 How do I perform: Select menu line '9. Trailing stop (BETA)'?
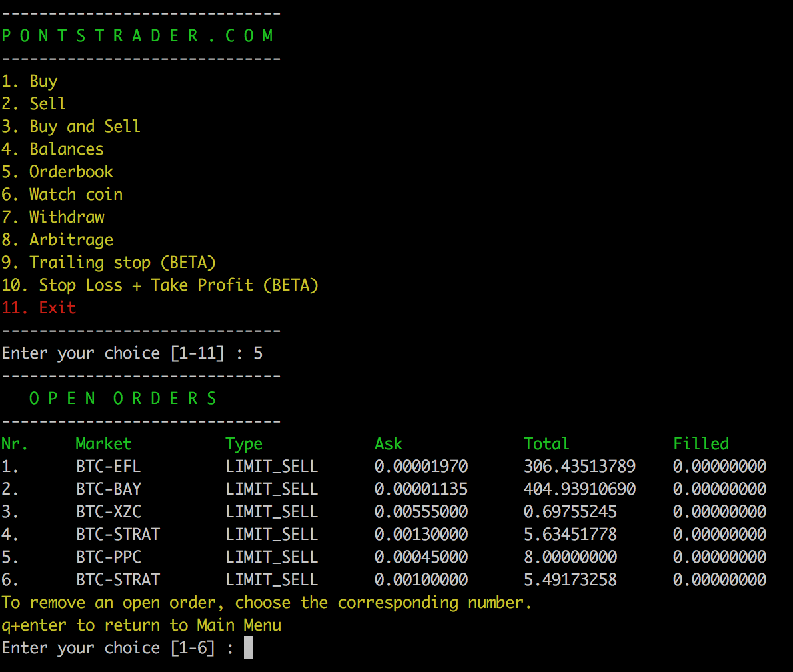coord(108,263)
